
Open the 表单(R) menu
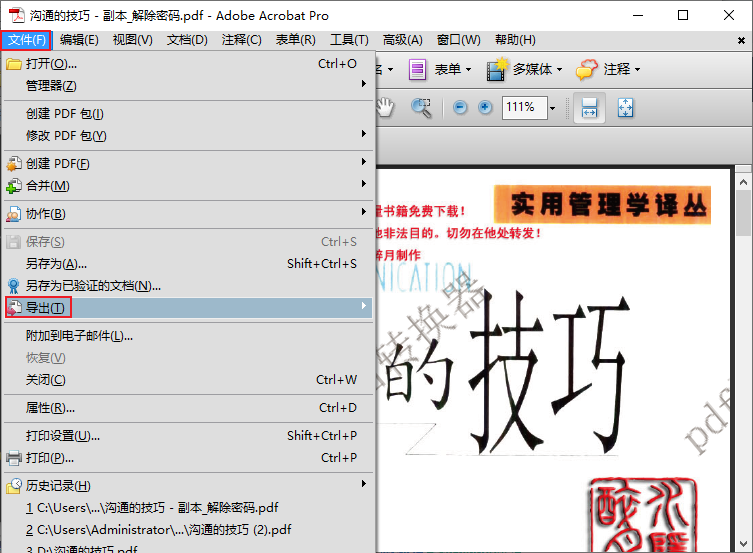pos(295,40)
